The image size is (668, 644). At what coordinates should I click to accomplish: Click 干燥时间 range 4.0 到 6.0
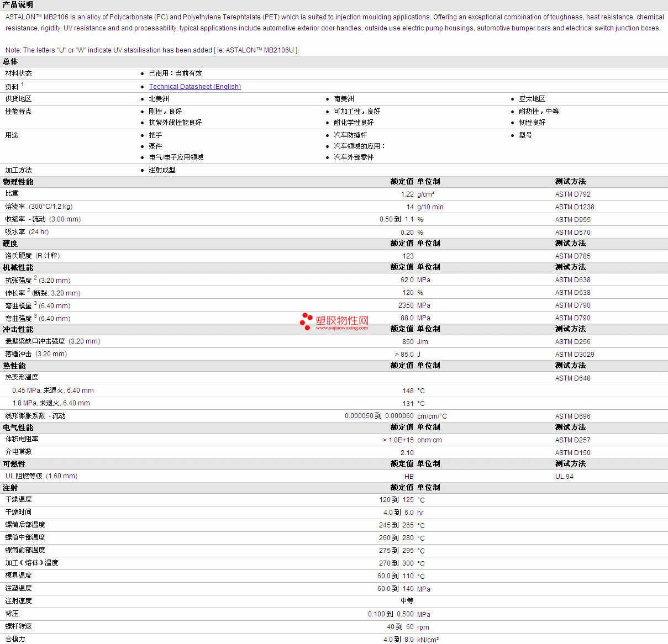pos(398,513)
